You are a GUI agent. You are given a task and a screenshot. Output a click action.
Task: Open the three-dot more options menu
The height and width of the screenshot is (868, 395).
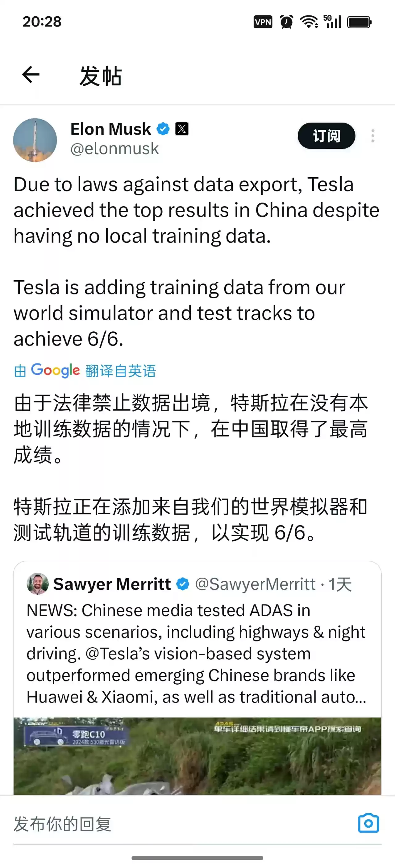click(373, 136)
